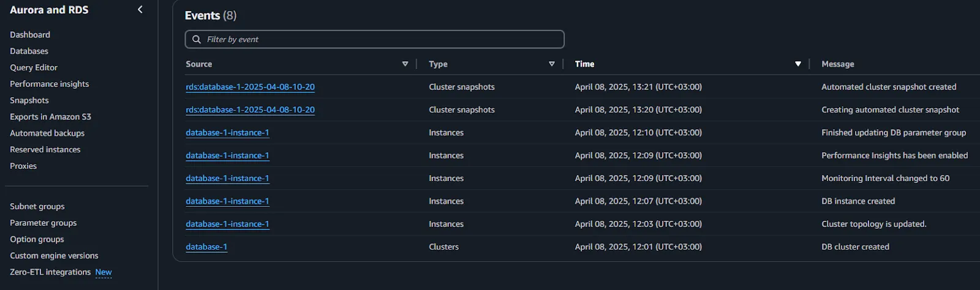This screenshot has width=980, height=290.
Task: Select 'Performance Insights has been enabled' message
Action: (x=894, y=155)
